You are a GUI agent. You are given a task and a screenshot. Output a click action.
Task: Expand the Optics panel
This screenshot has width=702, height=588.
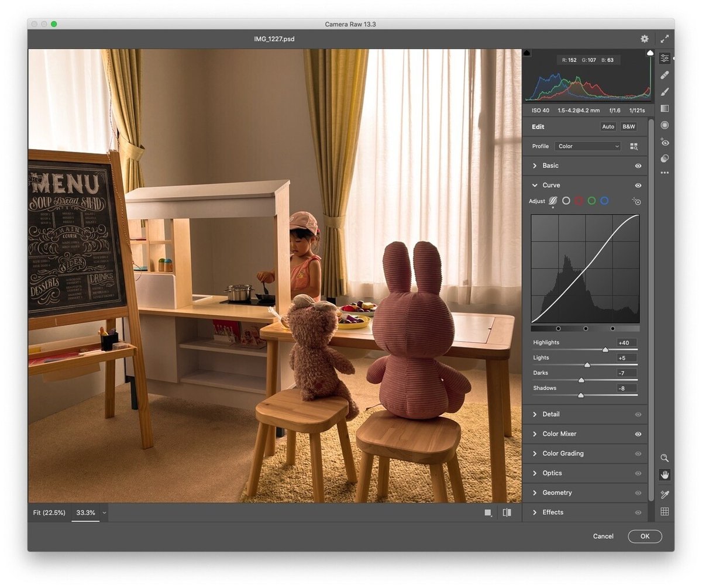pos(534,473)
